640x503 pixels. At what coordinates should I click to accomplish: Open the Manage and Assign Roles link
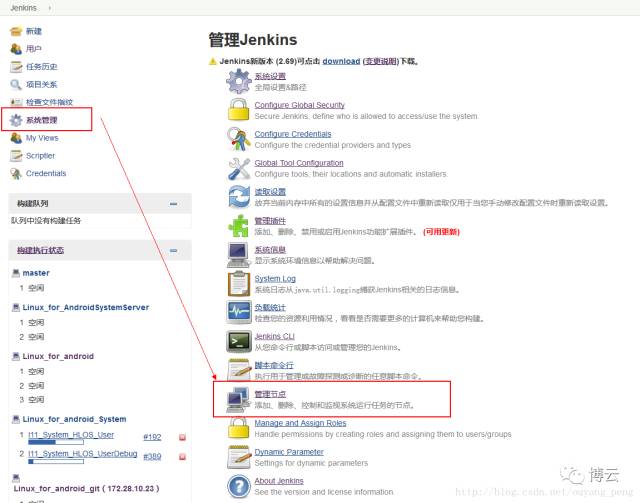pyautogui.click(x=300, y=423)
